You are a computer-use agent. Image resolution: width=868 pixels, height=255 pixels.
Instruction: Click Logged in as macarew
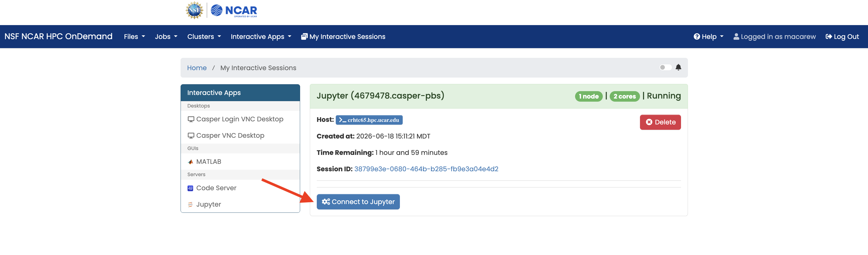774,37
